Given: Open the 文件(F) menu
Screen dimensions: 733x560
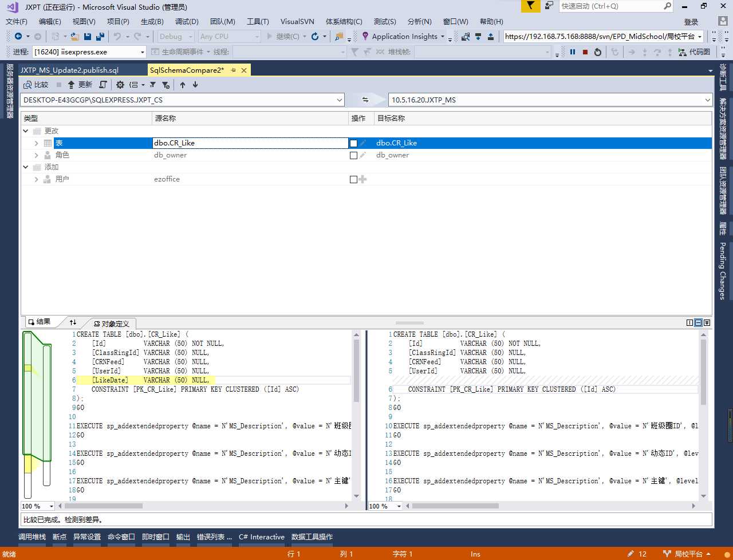Looking at the screenshot, I should 17,21.
